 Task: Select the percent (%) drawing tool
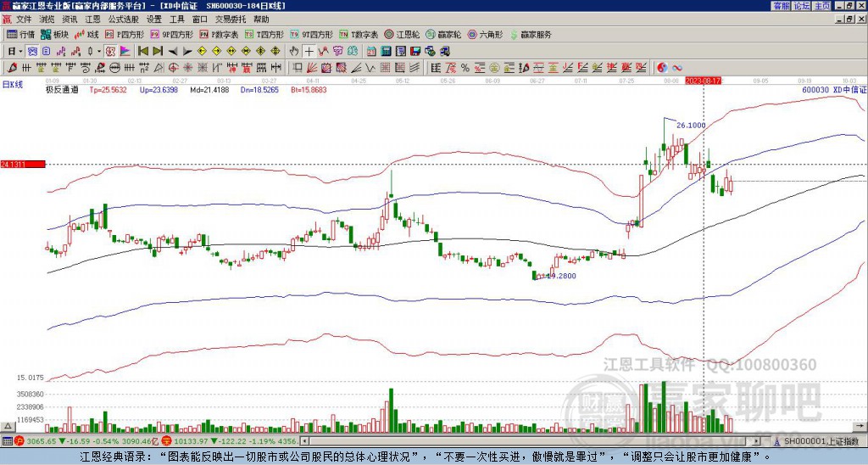[x=465, y=68]
